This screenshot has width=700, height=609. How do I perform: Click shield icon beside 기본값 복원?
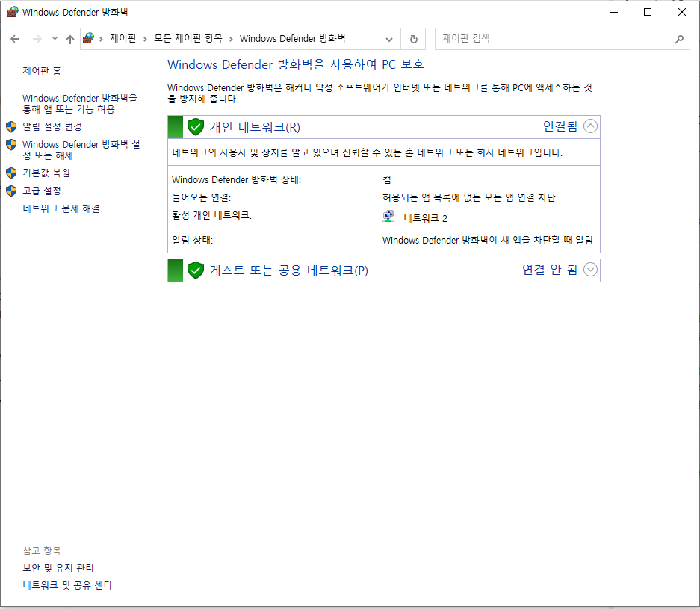[11, 173]
